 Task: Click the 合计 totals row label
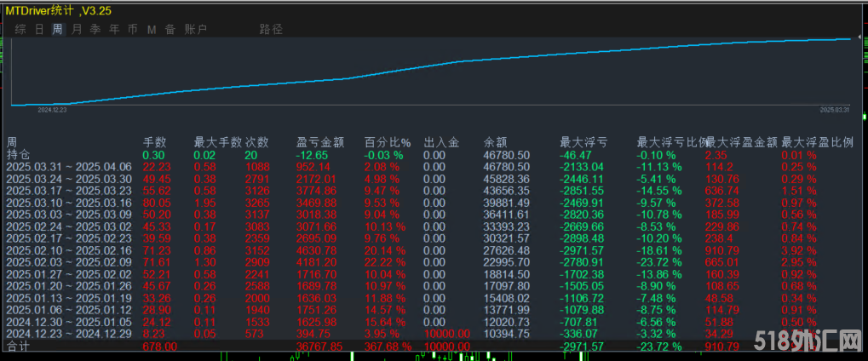pos(18,347)
